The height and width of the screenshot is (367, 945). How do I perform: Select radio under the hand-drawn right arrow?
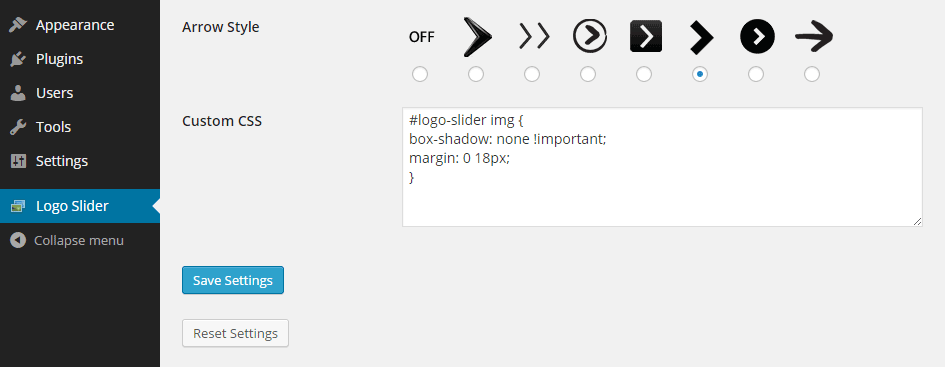click(812, 74)
